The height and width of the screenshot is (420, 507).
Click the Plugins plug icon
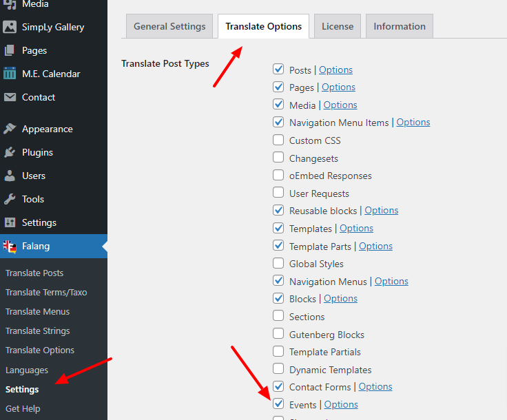10,152
